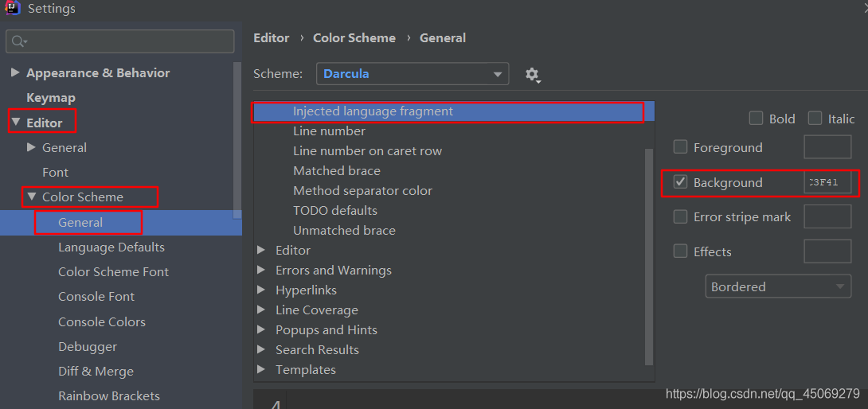Open the scheme gear actions menu
Screen dimensions: 868x409
point(533,75)
